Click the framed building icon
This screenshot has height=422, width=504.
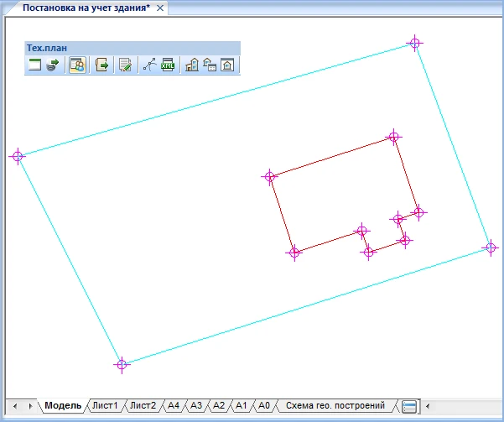(226, 65)
